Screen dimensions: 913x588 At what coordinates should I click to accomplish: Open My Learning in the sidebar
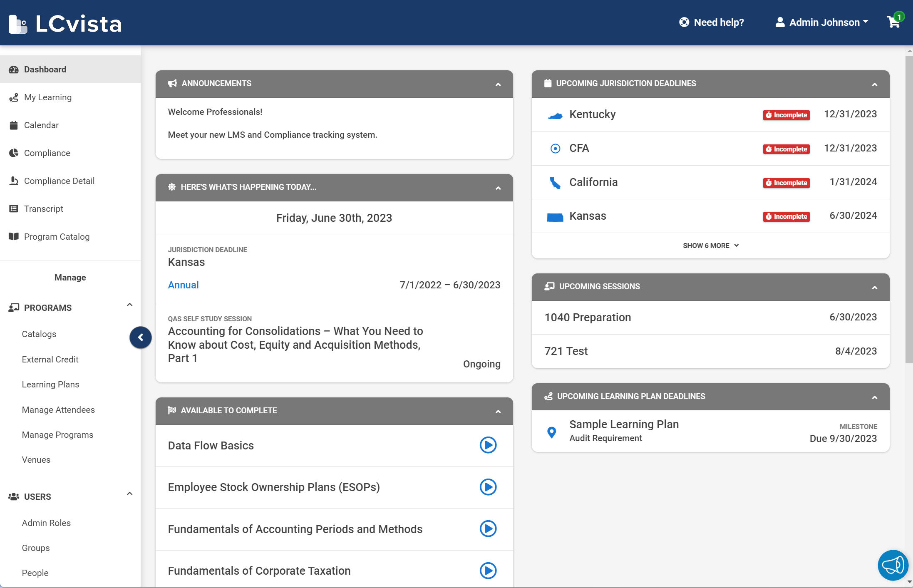[70, 97]
